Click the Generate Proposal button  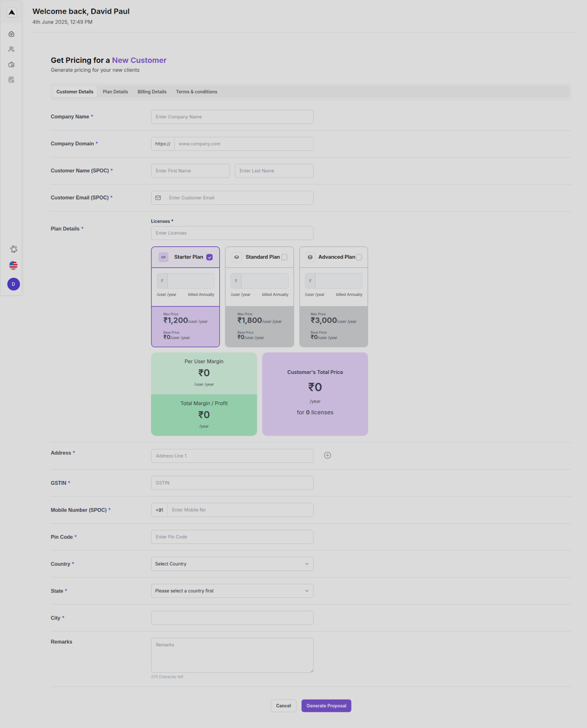pyautogui.click(x=326, y=706)
